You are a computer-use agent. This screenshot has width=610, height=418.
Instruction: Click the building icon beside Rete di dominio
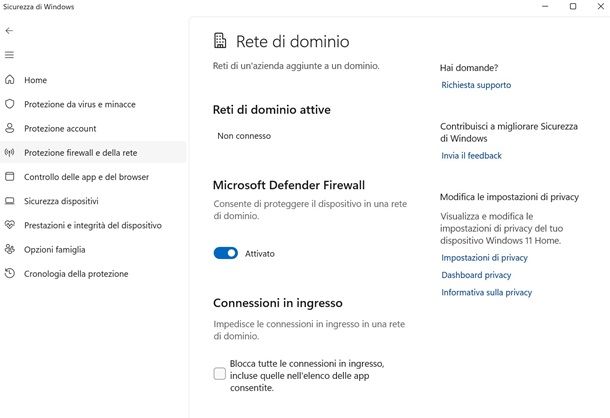click(220, 40)
